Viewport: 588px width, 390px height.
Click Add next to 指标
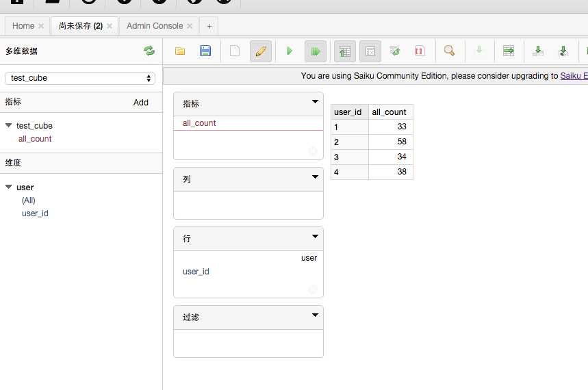tap(140, 103)
